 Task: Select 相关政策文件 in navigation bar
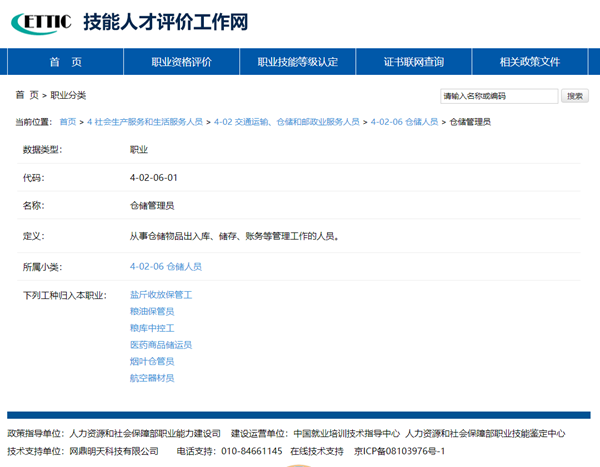click(x=529, y=62)
